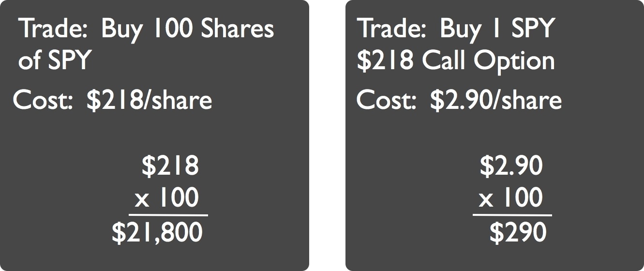Click the "$218/share" cost value

[x=149, y=100]
